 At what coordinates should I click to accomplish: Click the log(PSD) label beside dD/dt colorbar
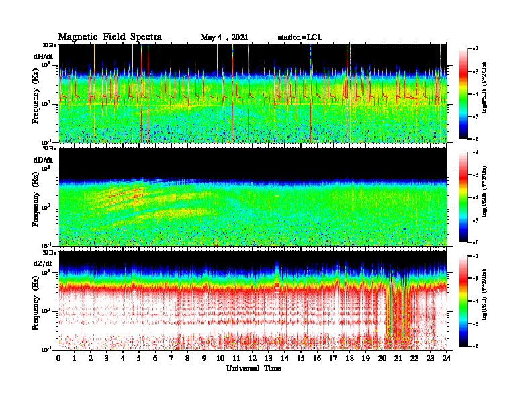tap(484, 191)
